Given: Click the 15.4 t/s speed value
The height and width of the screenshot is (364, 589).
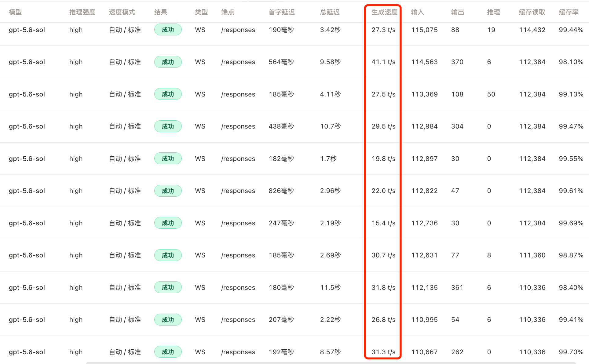Looking at the screenshot, I should click(x=383, y=223).
